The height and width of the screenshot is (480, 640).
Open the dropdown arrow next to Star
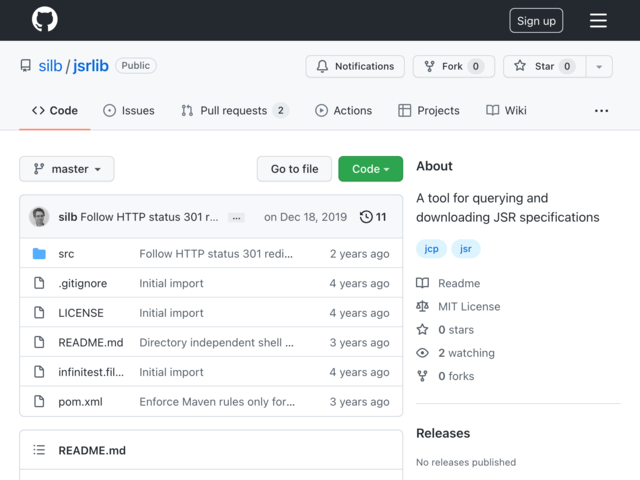coord(599,66)
